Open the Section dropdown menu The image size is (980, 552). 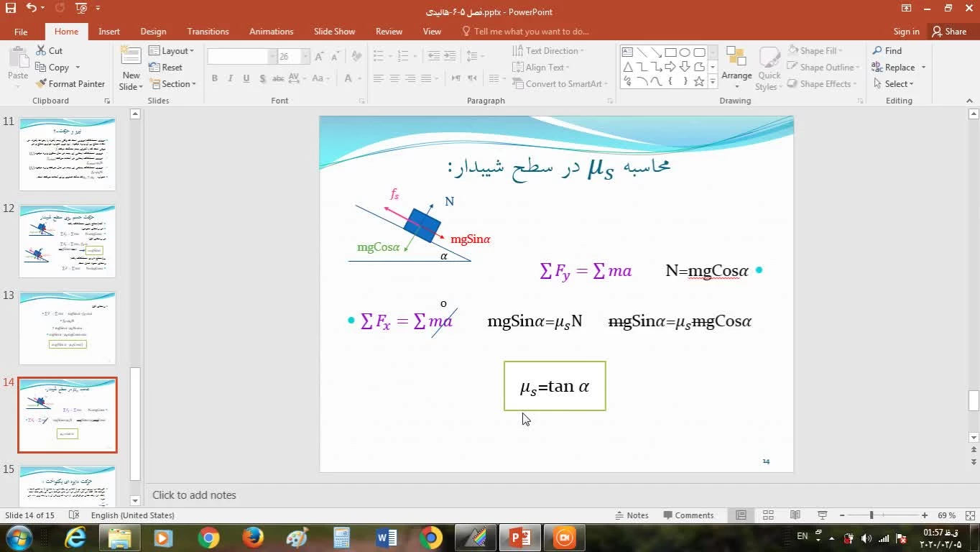tap(172, 84)
